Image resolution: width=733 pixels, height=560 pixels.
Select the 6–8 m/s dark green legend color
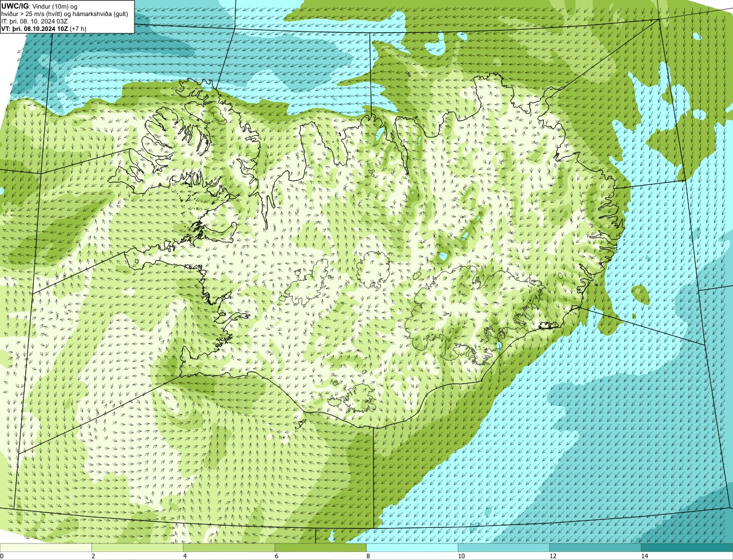coord(321,547)
